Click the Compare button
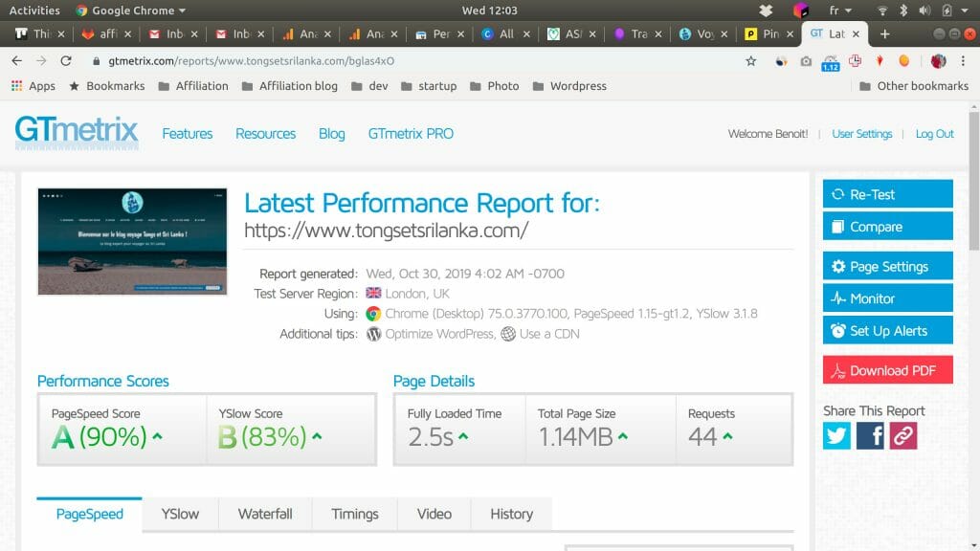 (887, 226)
